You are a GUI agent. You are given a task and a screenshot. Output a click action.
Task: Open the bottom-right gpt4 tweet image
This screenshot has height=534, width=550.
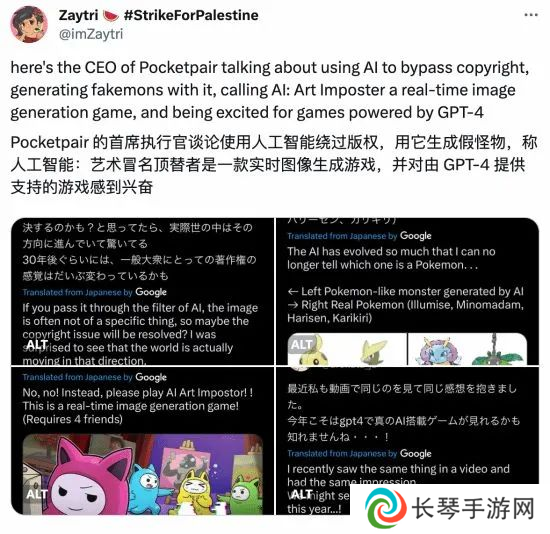[x=407, y=441]
